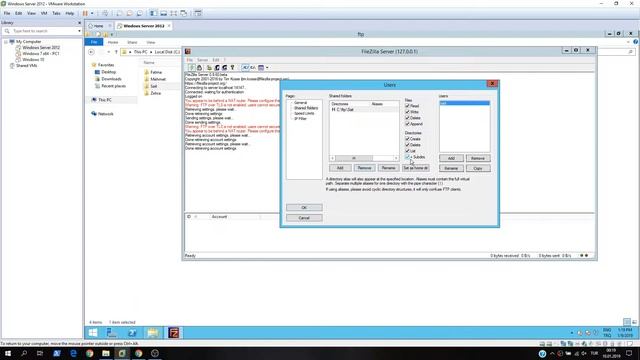Image resolution: width=640 pixels, height=360 pixels.
Task: Select the IP Filter page in Users dialog
Action: tap(300, 119)
